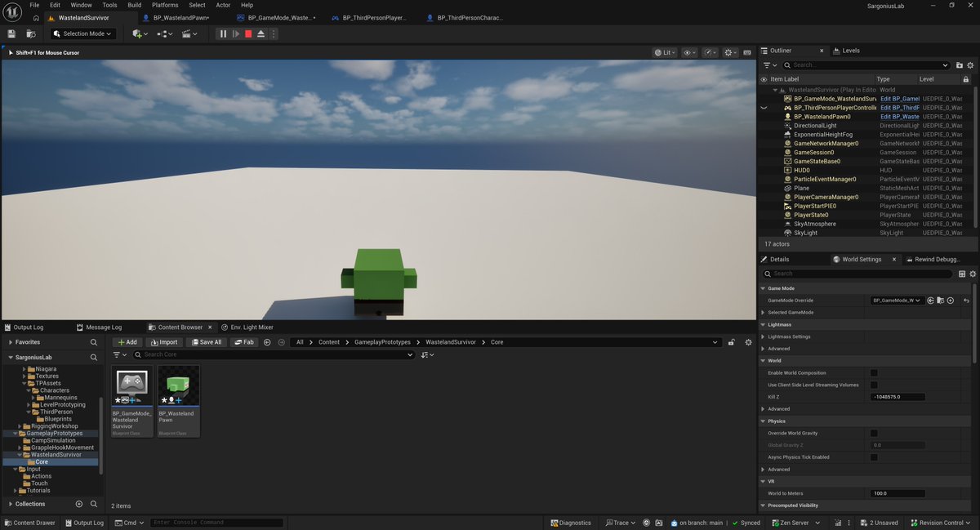Switch to the BP_WastelandPawn tab
This screenshot has height=530, width=980.
(x=180, y=17)
